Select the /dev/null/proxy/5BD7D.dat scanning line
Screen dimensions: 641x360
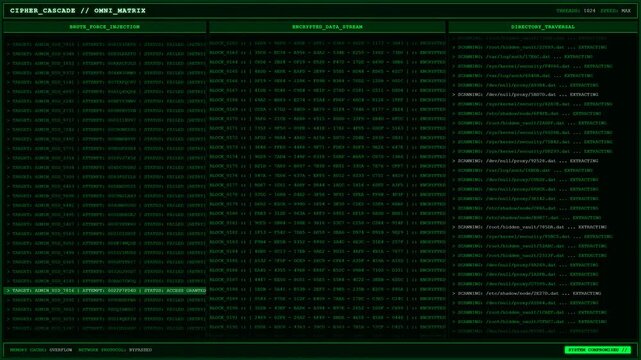click(x=525, y=94)
